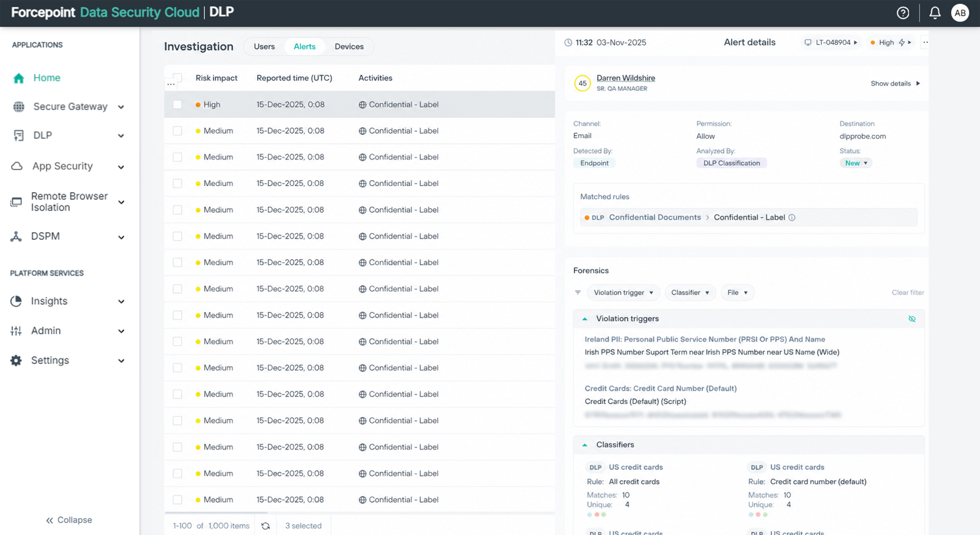Open the Confidential Documents policy link
Viewport: 980px width, 535px height.
(x=654, y=217)
